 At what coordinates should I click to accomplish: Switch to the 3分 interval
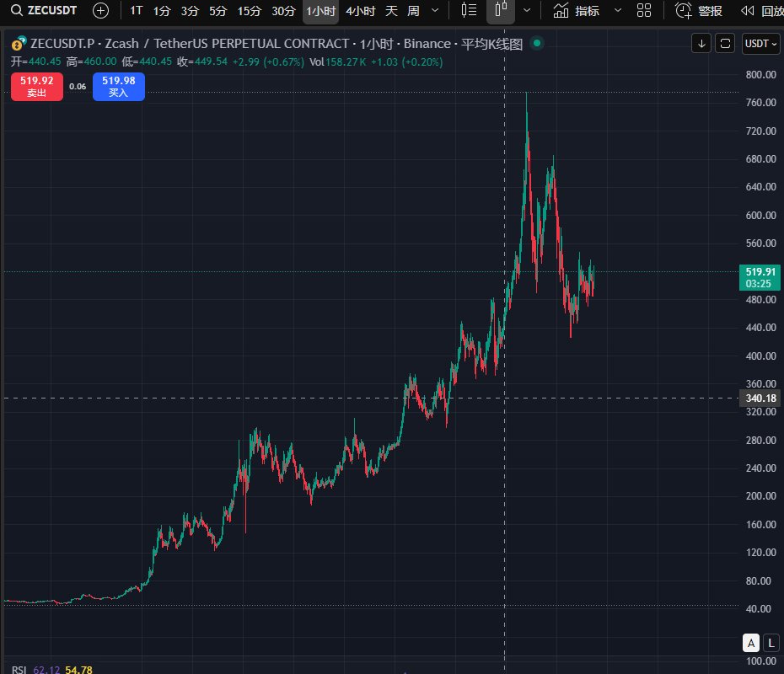pyautogui.click(x=190, y=10)
